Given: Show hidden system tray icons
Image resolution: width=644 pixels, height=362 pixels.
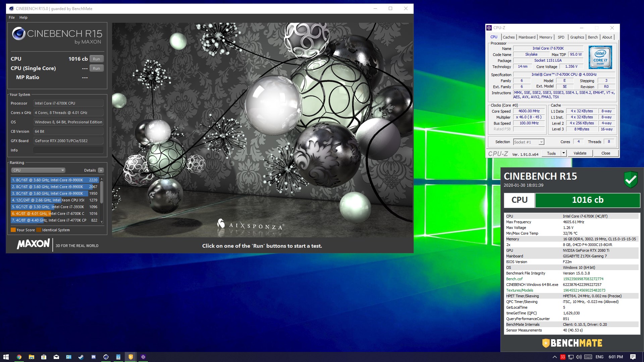Looking at the screenshot, I should pyautogui.click(x=554, y=357).
